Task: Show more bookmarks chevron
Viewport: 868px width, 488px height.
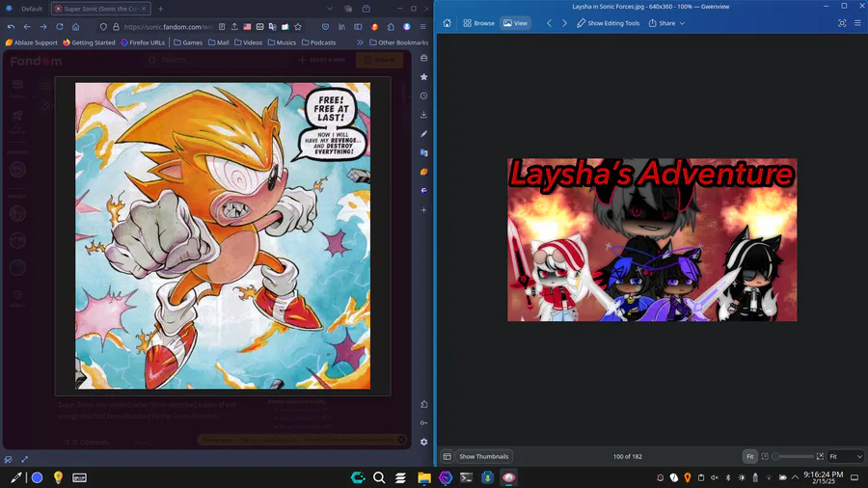Action: (360, 42)
